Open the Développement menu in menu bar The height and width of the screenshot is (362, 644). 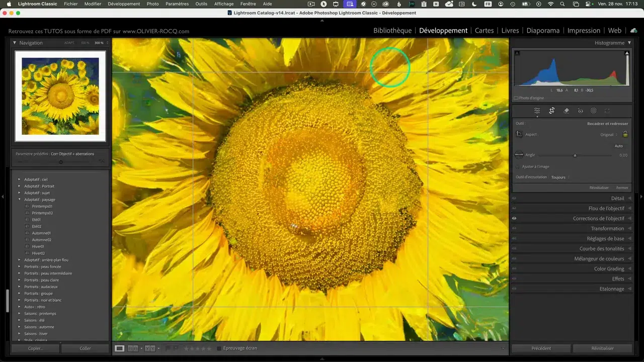tap(124, 4)
